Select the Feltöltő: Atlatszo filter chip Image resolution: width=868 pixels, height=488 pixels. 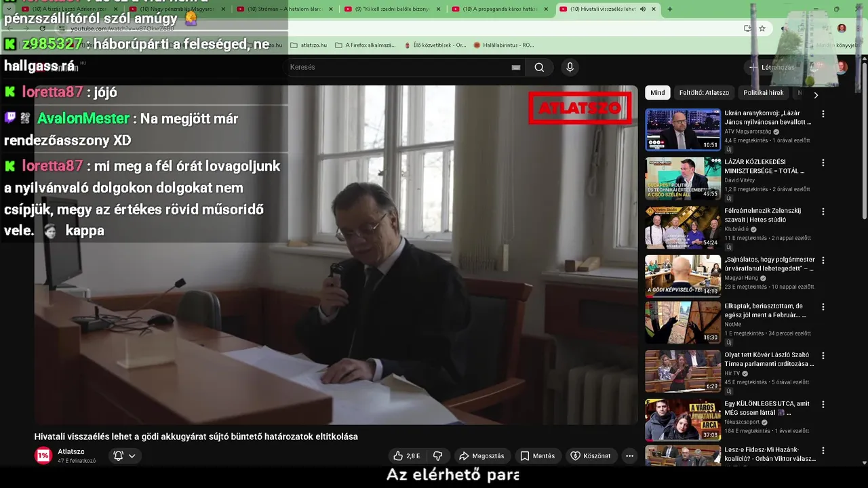coord(704,93)
